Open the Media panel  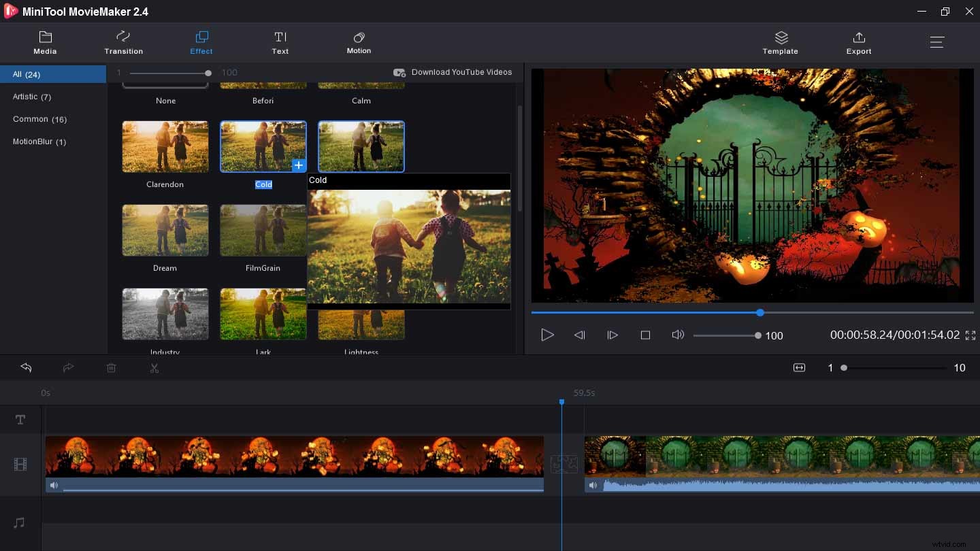pos(45,42)
